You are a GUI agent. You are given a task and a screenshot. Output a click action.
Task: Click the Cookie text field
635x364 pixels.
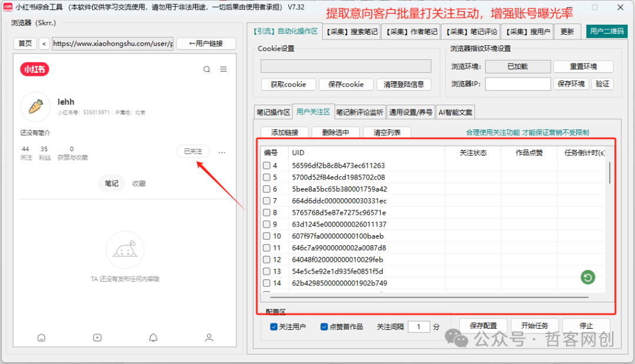point(346,66)
